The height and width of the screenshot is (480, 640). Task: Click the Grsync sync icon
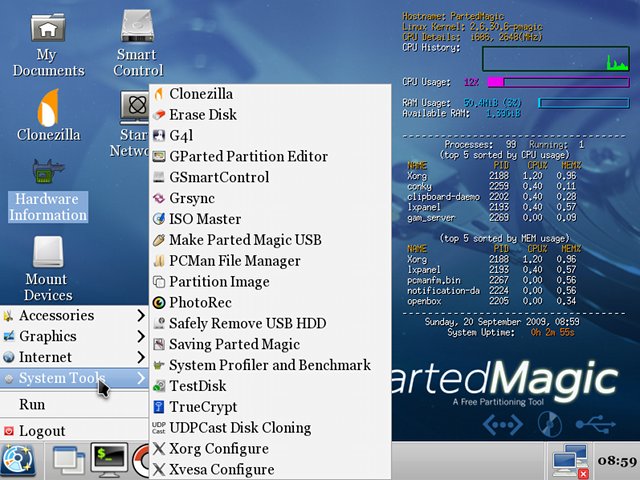pyautogui.click(x=159, y=198)
